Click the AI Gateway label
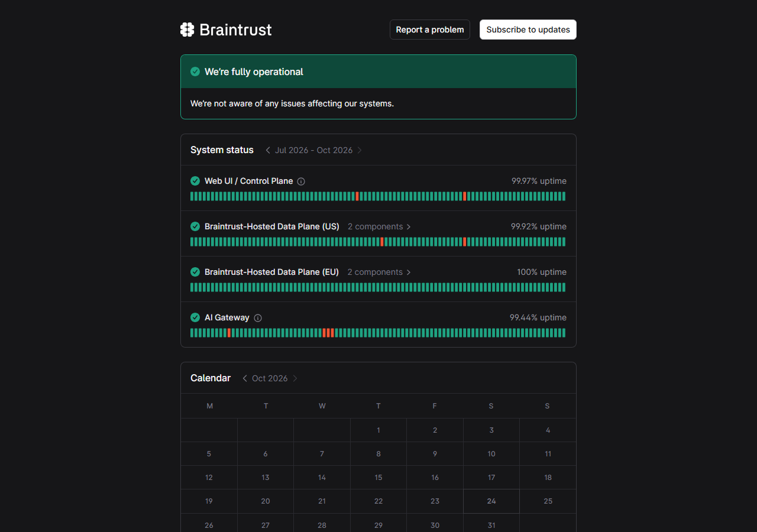This screenshot has height=532, width=757. [227, 317]
